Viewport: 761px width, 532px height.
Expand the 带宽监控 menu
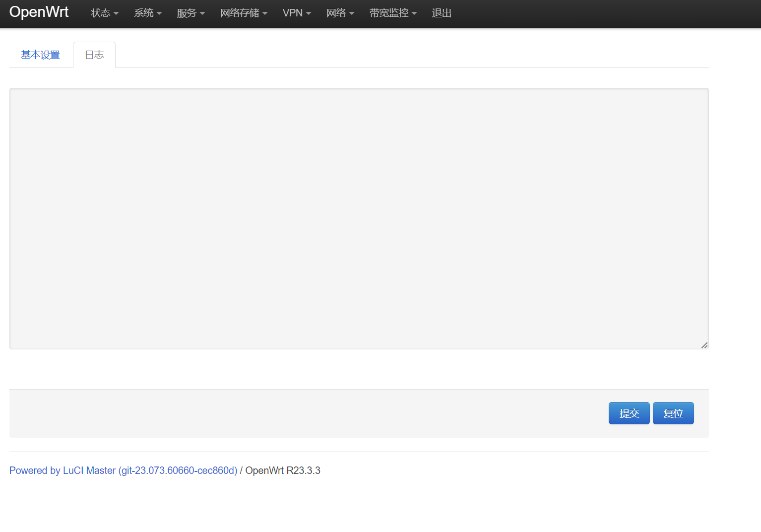[x=393, y=13]
